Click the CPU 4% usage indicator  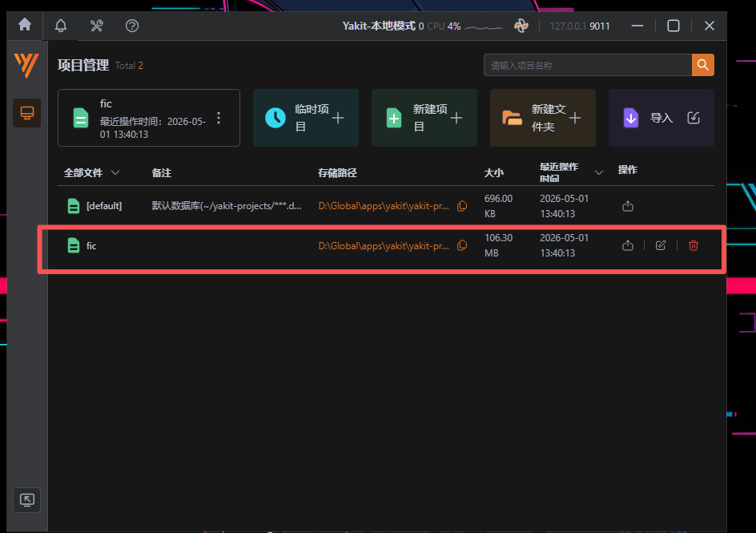(x=444, y=26)
